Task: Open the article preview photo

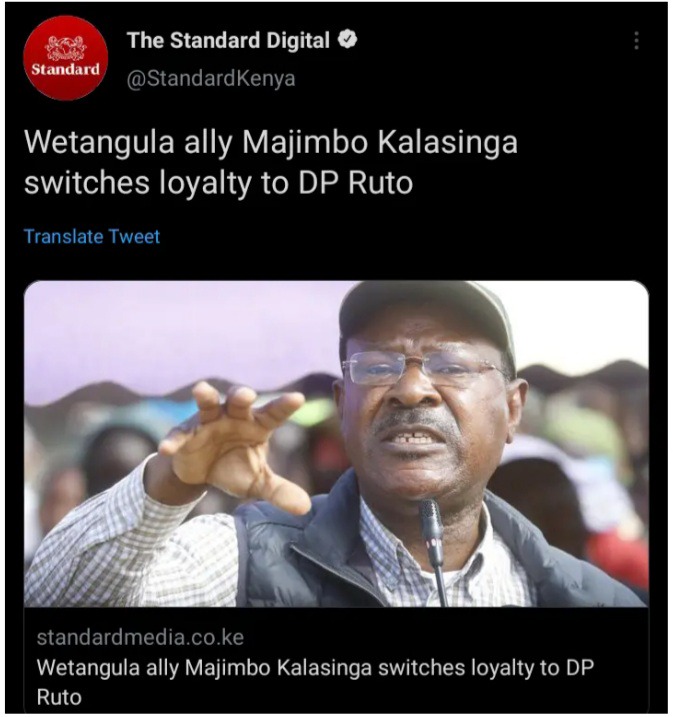Action: click(x=336, y=444)
